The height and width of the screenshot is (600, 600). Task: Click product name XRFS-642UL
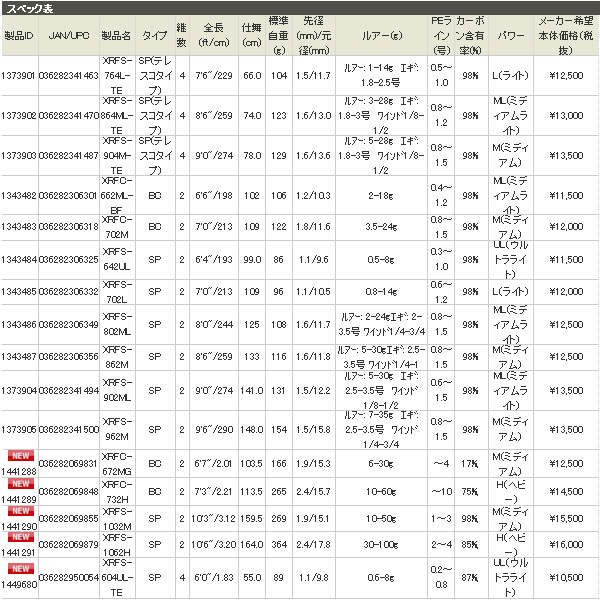(x=117, y=260)
